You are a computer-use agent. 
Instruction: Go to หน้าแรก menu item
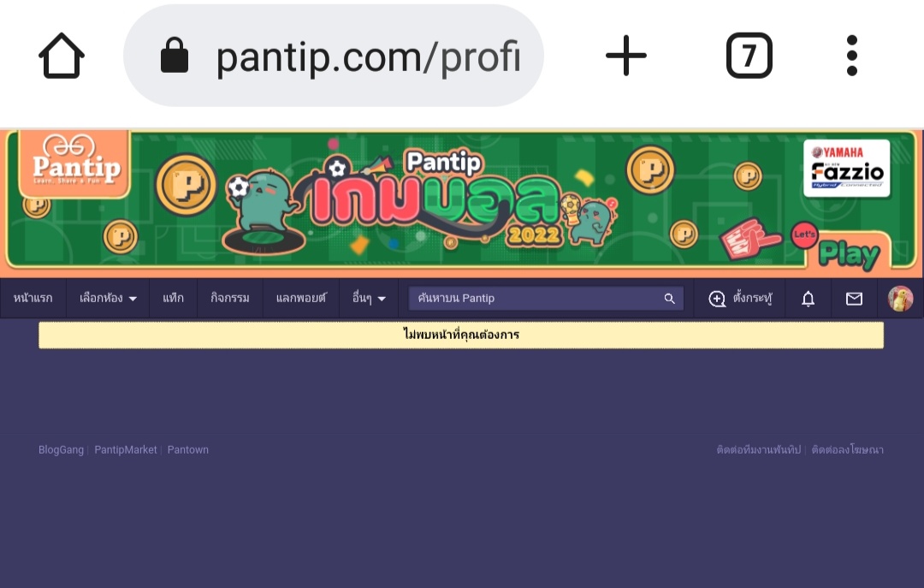click(33, 299)
